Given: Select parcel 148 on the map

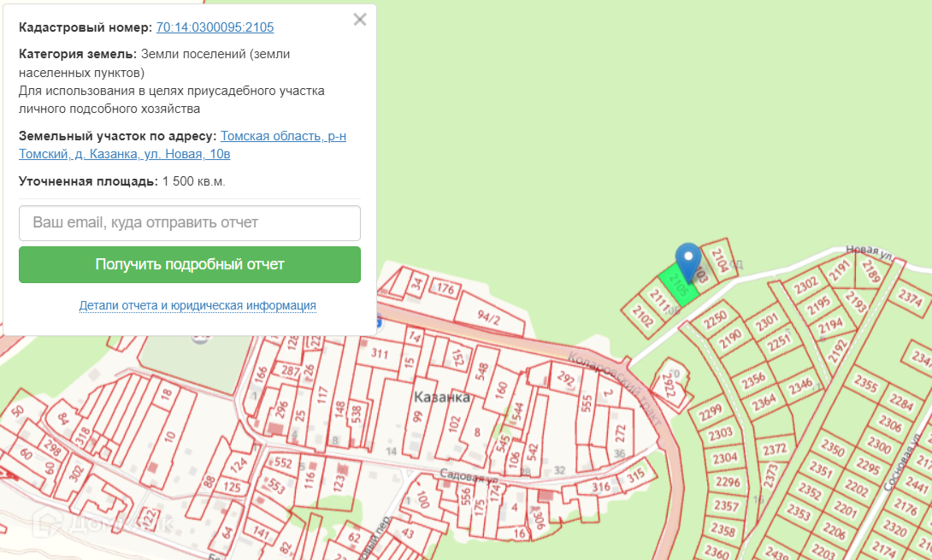Looking at the screenshot, I should [340, 409].
